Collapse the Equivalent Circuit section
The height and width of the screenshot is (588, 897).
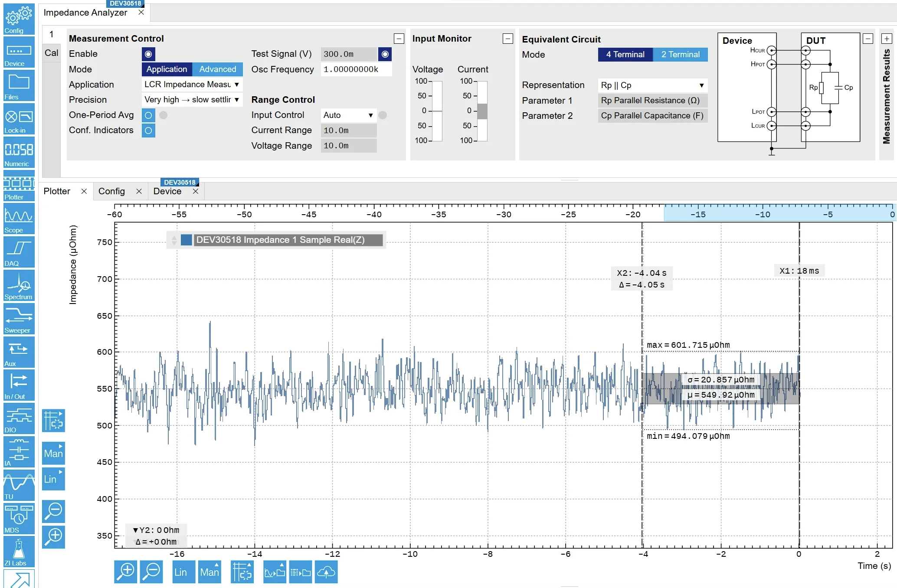868,39
